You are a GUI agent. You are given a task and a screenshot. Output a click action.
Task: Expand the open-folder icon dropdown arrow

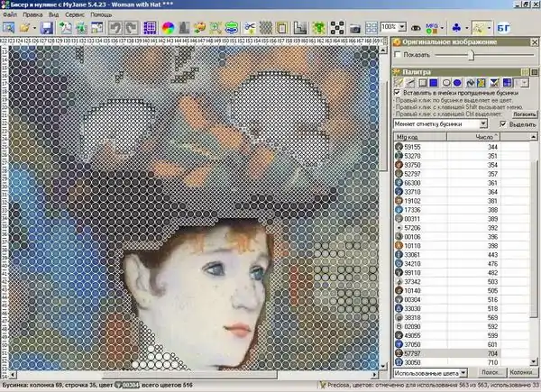(x=34, y=28)
